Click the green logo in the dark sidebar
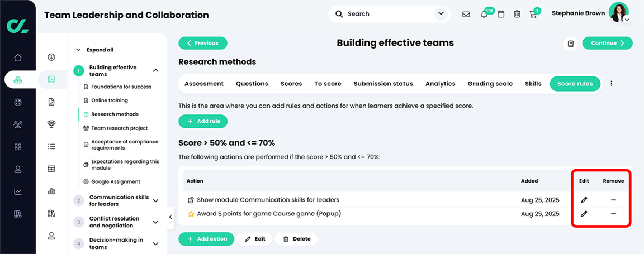 (x=18, y=26)
